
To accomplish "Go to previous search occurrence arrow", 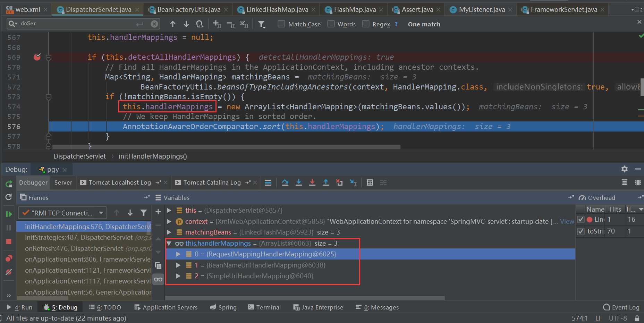I will point(173,24).
